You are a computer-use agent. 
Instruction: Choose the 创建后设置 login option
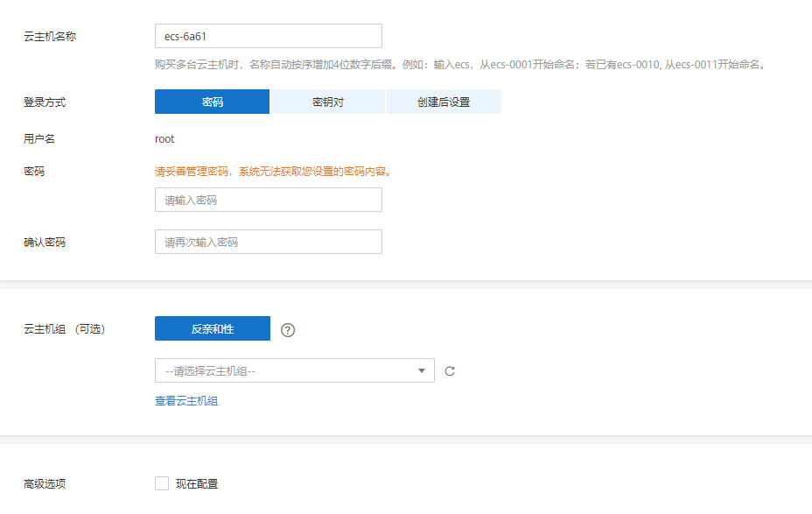tap(444, 102)
